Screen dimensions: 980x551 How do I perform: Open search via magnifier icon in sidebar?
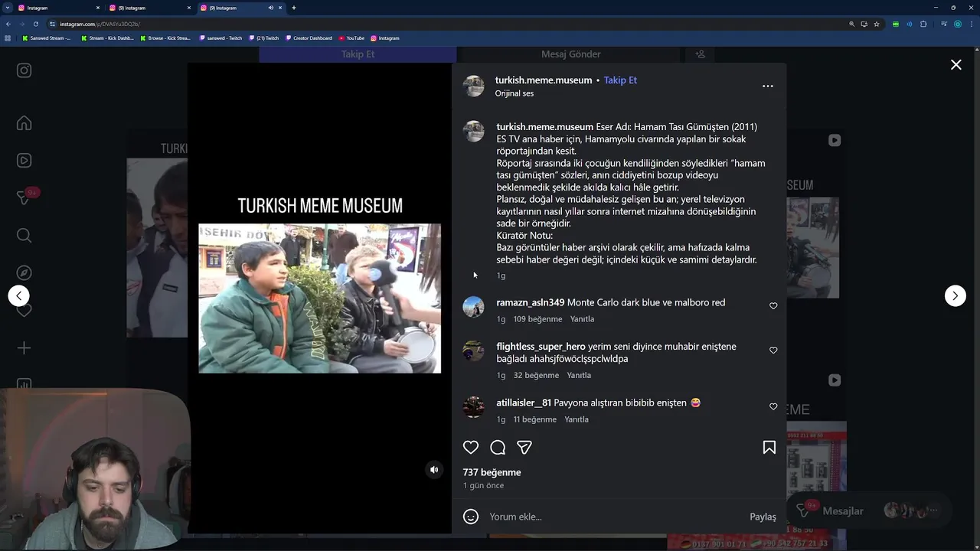click(24, 236)
